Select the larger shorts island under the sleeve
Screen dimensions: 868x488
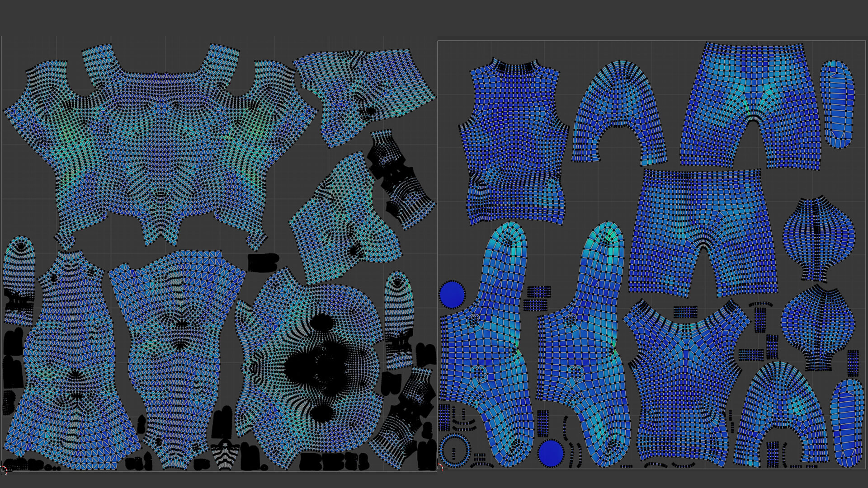(701, 208)
